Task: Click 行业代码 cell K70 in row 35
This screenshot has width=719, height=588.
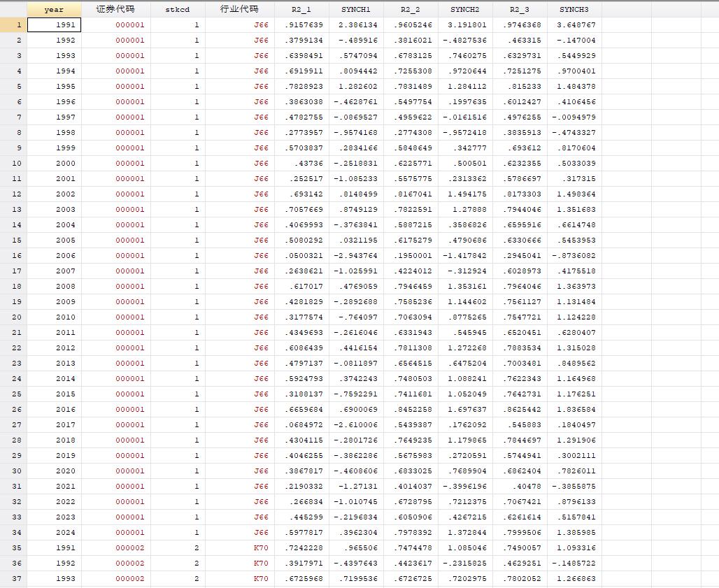Action: point(239,548)
